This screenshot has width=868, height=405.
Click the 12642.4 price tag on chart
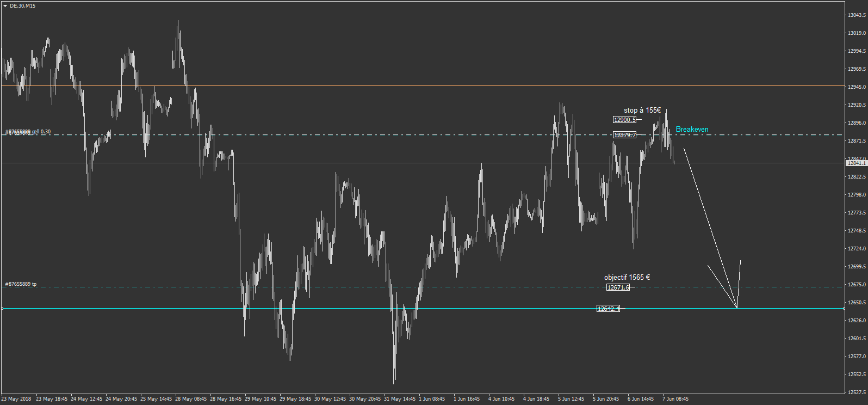click(608, 309)
